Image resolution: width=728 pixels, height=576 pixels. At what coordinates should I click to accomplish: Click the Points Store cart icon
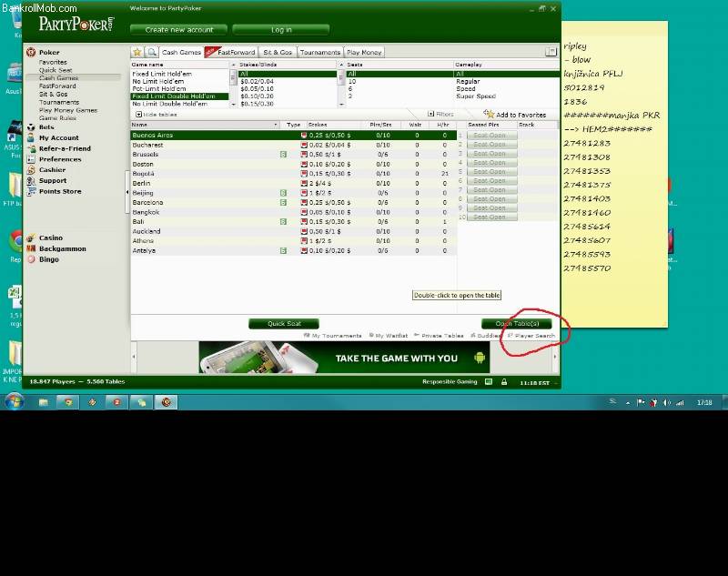(31, 191)
